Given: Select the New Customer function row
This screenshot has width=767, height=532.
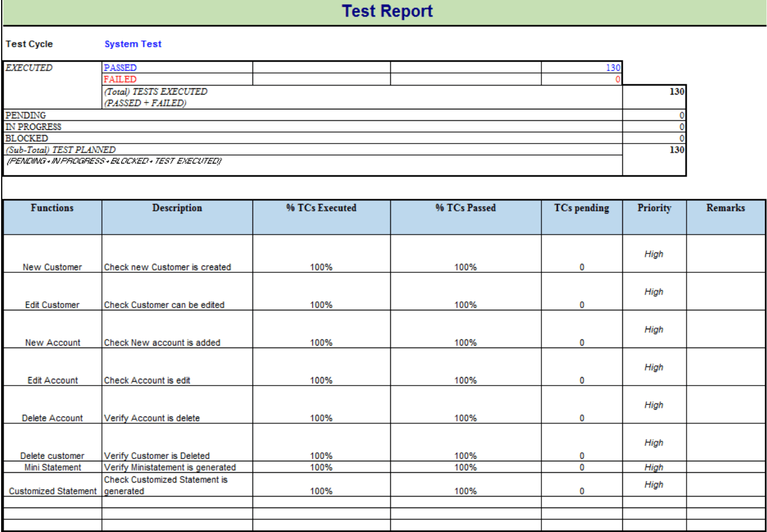Looking at the screenshot, I should point(52,266).
